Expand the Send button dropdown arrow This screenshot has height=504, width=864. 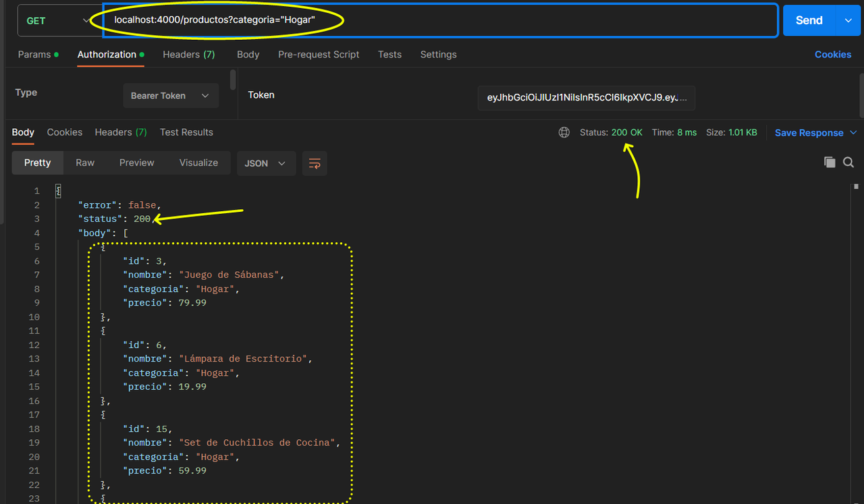(848, 20)
